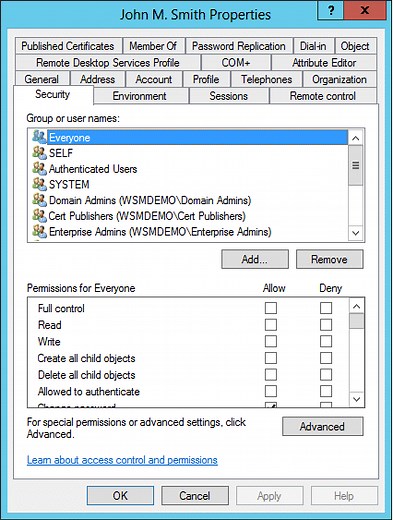Click the Remove button
393x520 pixels.
(x=329, y=259)
